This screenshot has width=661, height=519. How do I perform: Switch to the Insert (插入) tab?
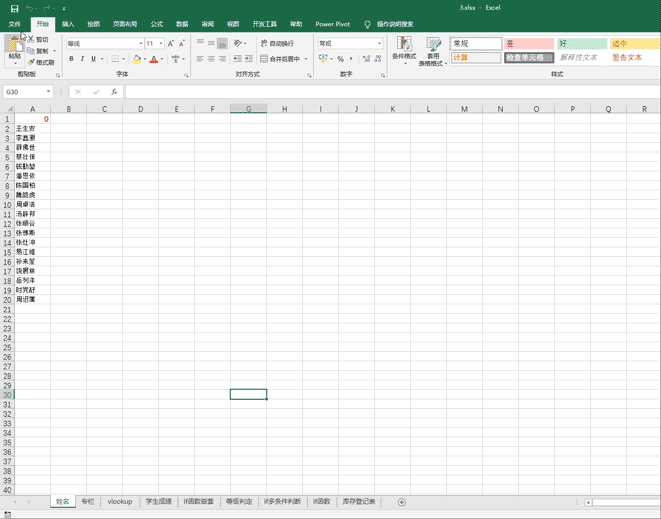tap(68, 24)
